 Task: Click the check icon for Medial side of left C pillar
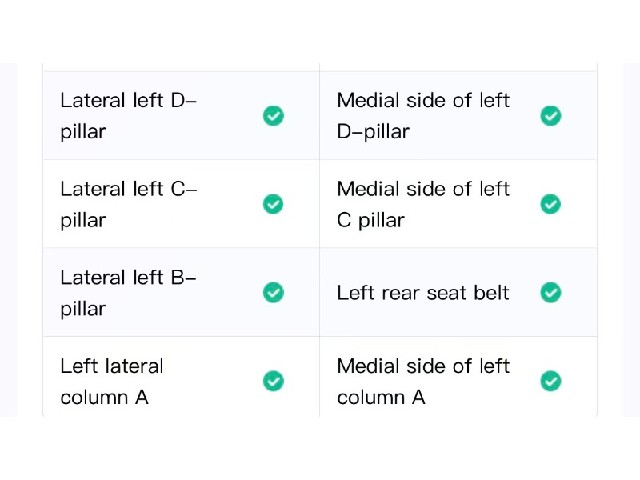point(551,204)
